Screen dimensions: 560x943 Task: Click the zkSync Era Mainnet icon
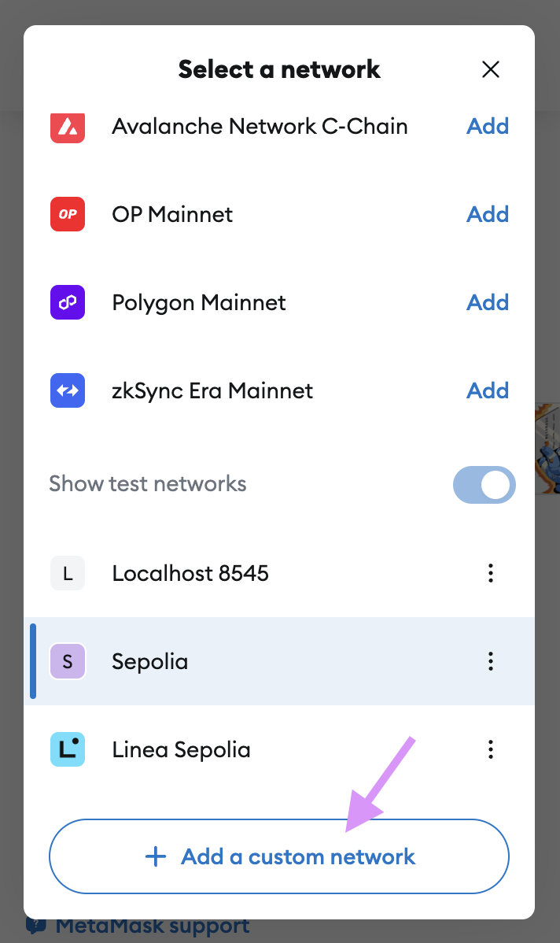(x=68, y=390)
